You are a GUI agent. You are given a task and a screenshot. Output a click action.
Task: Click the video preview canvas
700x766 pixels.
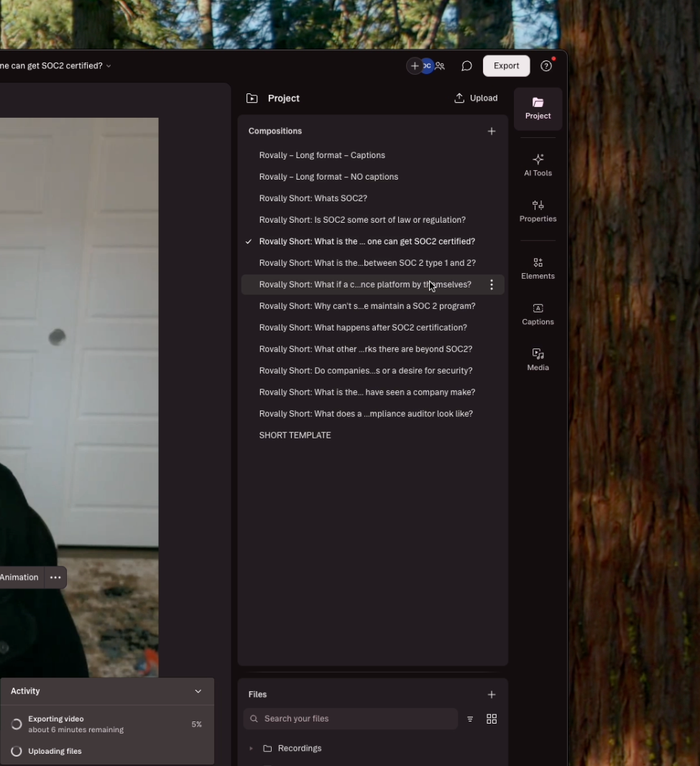point(79,397)
